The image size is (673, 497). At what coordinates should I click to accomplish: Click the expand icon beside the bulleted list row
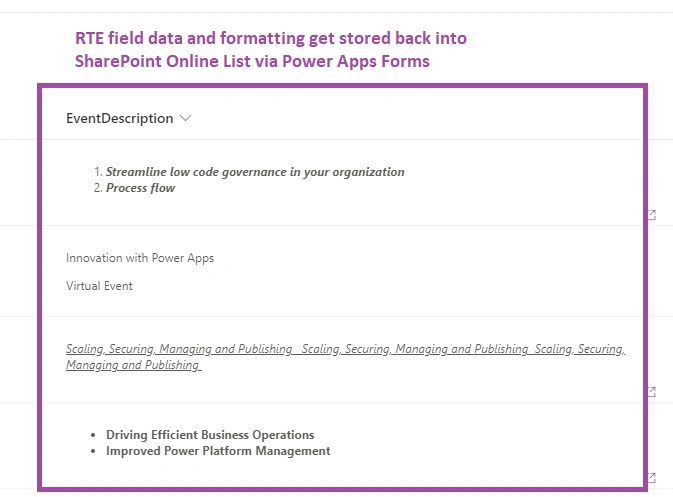[x=652, y=477]
